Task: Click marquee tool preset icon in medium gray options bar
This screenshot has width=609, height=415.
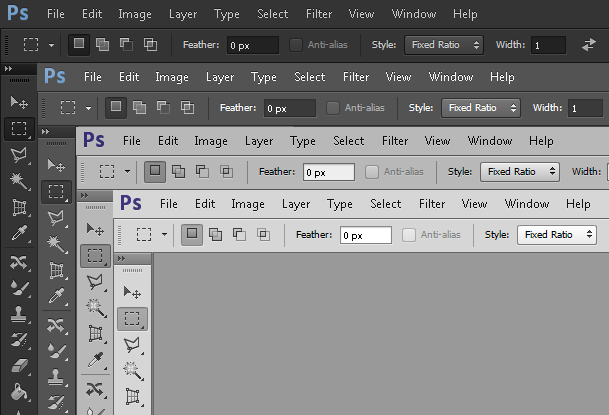Action: (x=107, y=171)
